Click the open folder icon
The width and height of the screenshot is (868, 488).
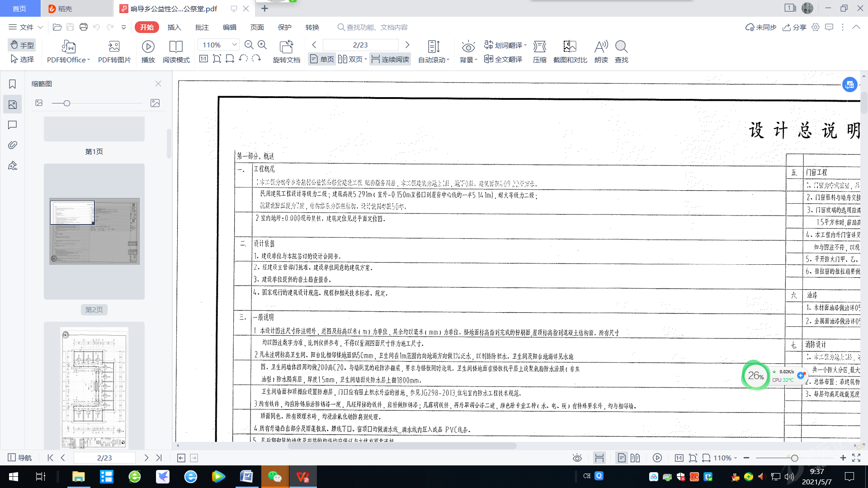[57, 27]
